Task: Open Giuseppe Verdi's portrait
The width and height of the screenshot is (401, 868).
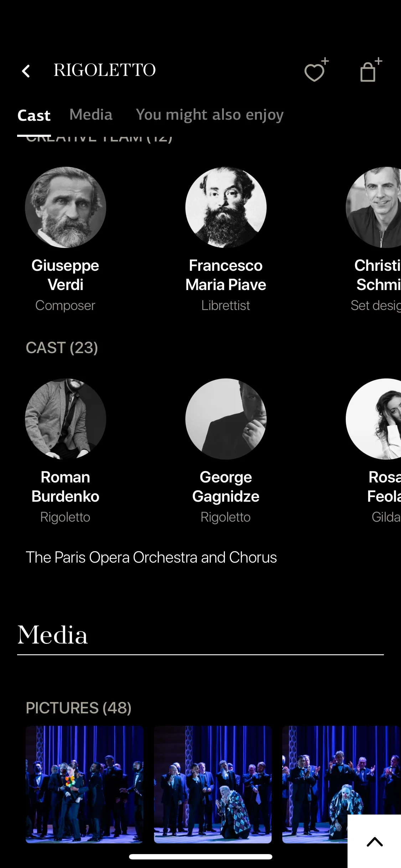Action: click(66, 207)
